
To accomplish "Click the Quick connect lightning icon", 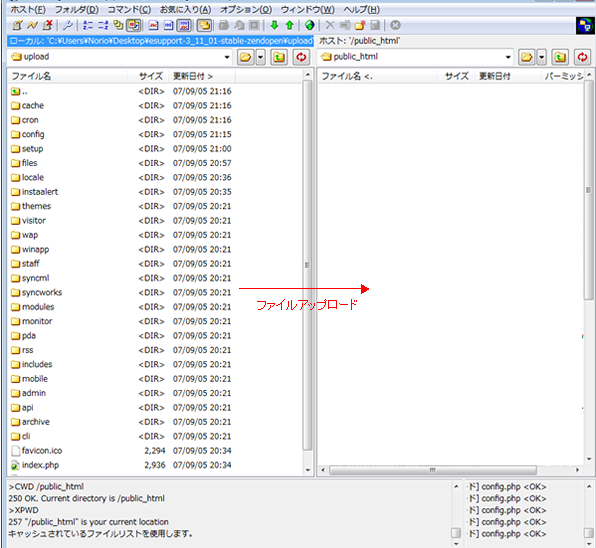I will pyautogui.click(x=32, y=25).
